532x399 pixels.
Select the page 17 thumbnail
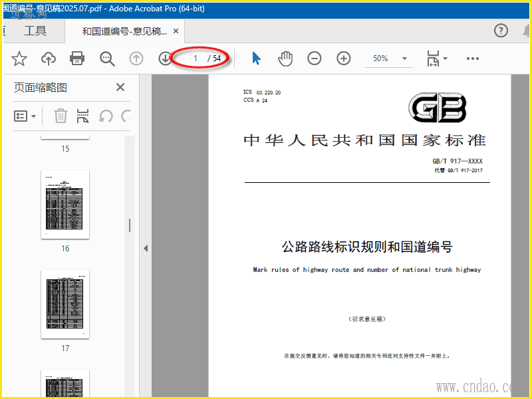click(65, 305)
